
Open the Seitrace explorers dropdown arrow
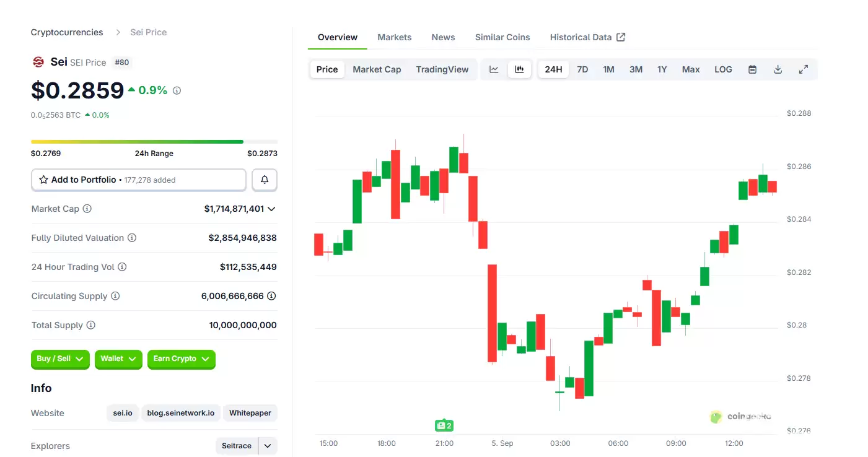[x=268, y=446]
